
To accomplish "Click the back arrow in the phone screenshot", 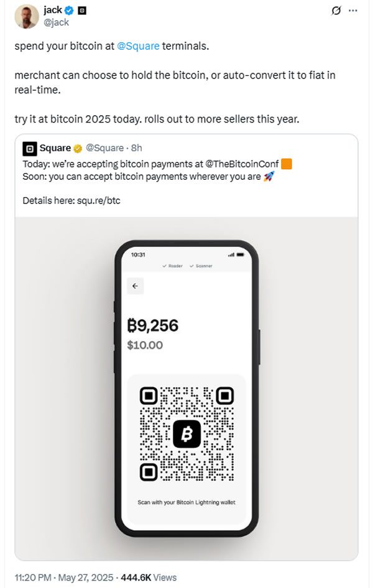I will tap(135, 286).
